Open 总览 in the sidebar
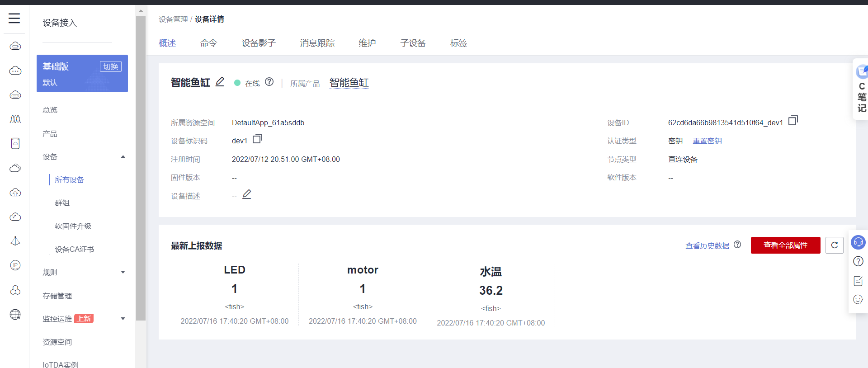 50,110
